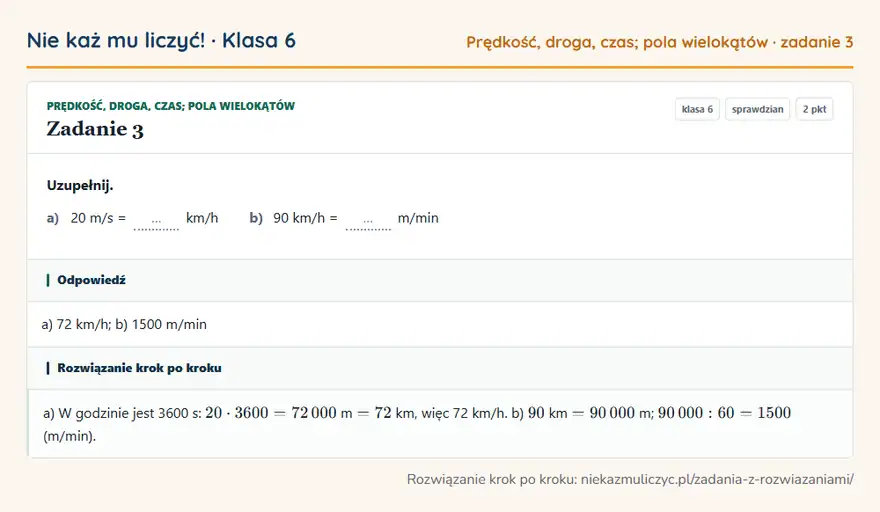Click the 'Uzupełnij.' instruction text

pyautogui.click(x=80, y=185)
